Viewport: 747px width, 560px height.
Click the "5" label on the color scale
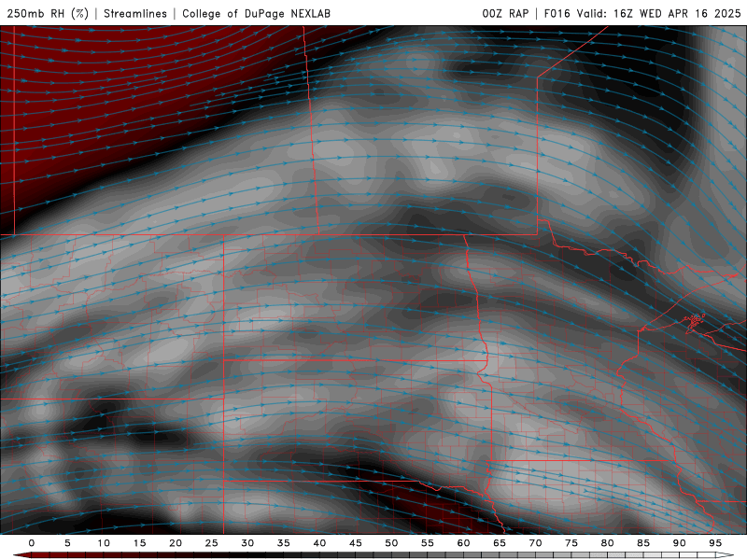click(x=67, y=543)
